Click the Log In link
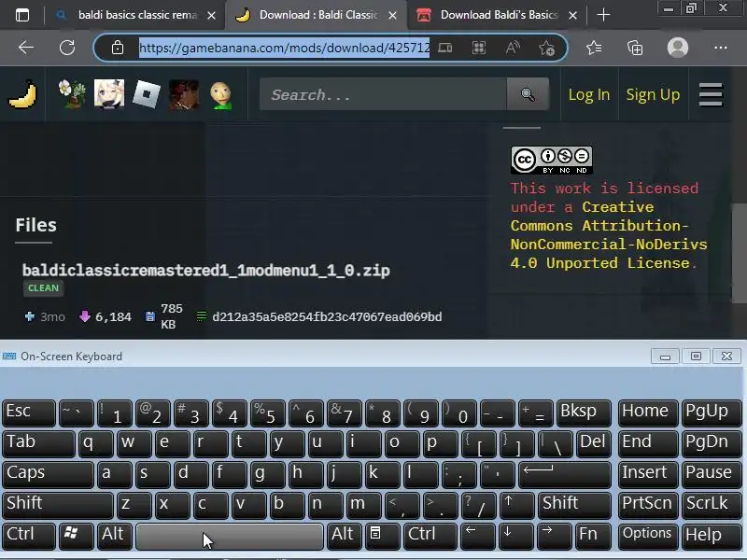 click(589, 95)
